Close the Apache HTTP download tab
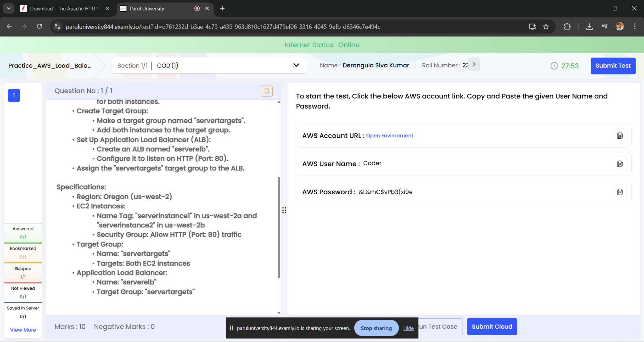 point(107,8)
